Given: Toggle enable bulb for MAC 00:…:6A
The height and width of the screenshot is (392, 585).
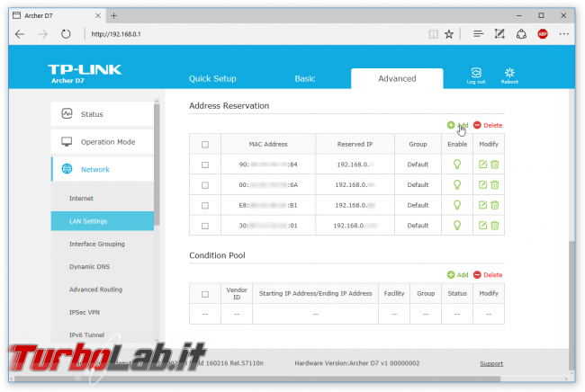Looking at the screenshot, I should [x=457, y=184].
